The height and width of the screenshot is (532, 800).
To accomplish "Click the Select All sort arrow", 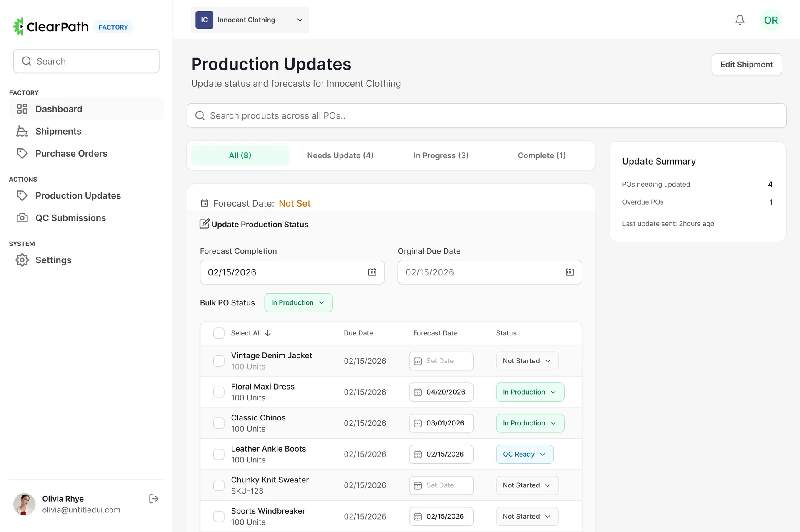I will tap(268, 333).
